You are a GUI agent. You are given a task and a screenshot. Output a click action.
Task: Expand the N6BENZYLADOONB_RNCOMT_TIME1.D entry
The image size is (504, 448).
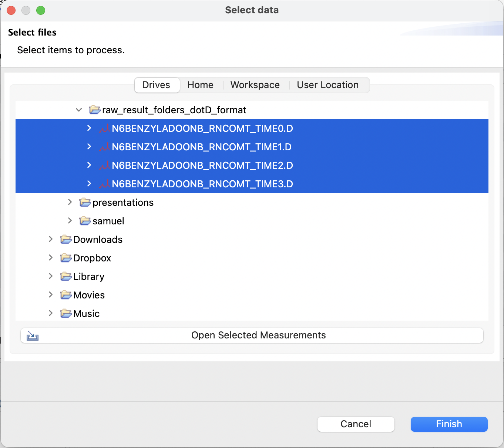(89, 147)
